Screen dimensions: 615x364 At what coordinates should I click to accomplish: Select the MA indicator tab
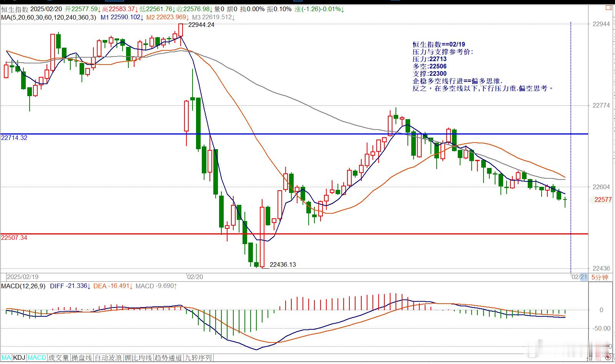pos(7,358)
